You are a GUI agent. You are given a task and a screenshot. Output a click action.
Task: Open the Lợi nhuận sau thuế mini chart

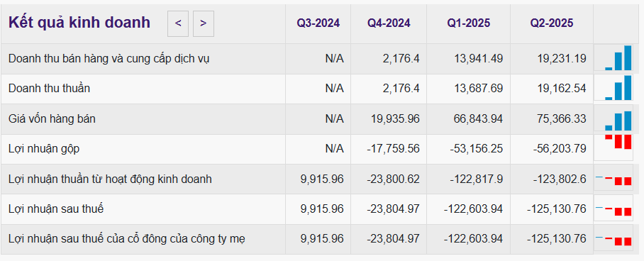[x=614, y=209]
